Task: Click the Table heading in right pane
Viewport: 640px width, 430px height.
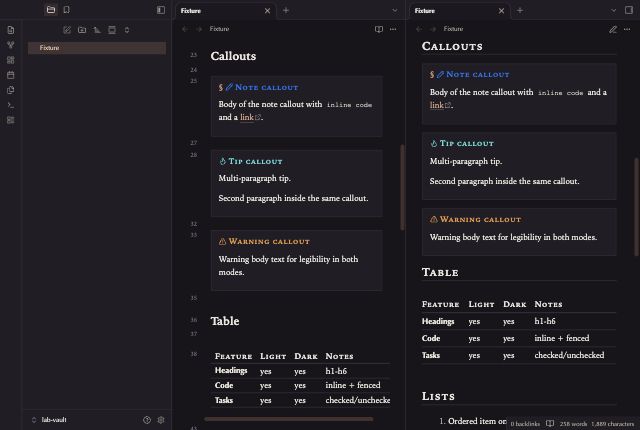Action: tap(440, 272)
